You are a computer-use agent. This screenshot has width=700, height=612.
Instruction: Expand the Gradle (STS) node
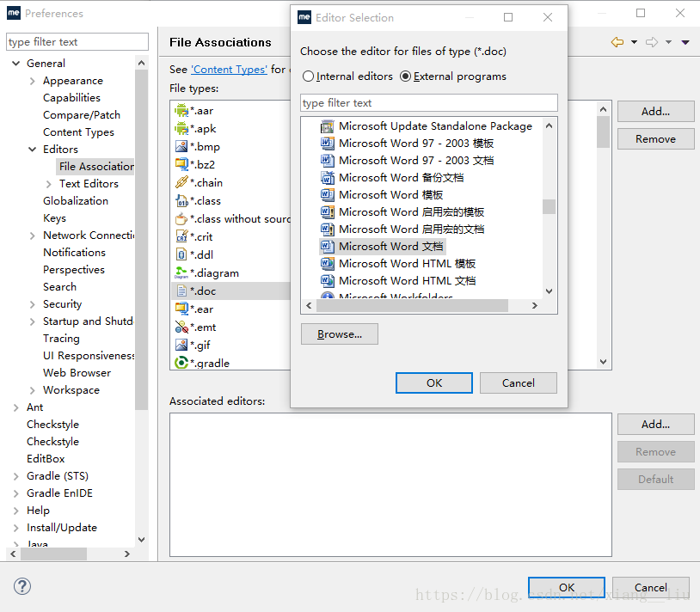click(x=16, y=476)
